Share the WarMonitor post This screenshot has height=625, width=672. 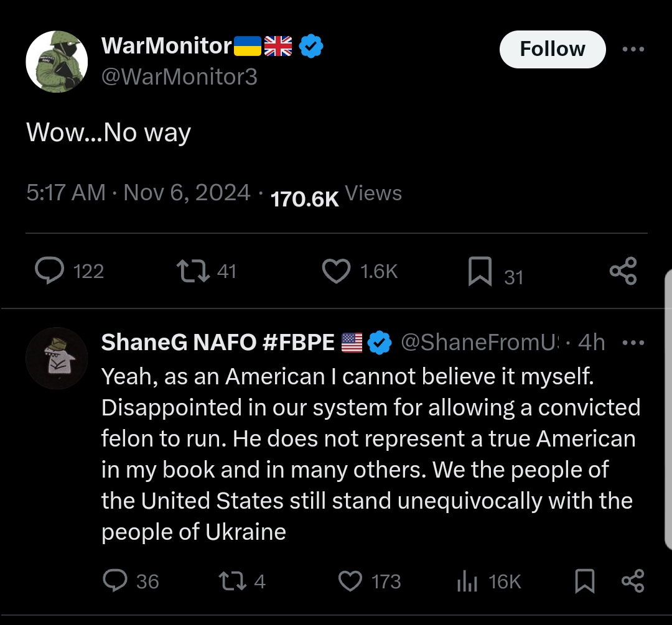coord(623,271)
